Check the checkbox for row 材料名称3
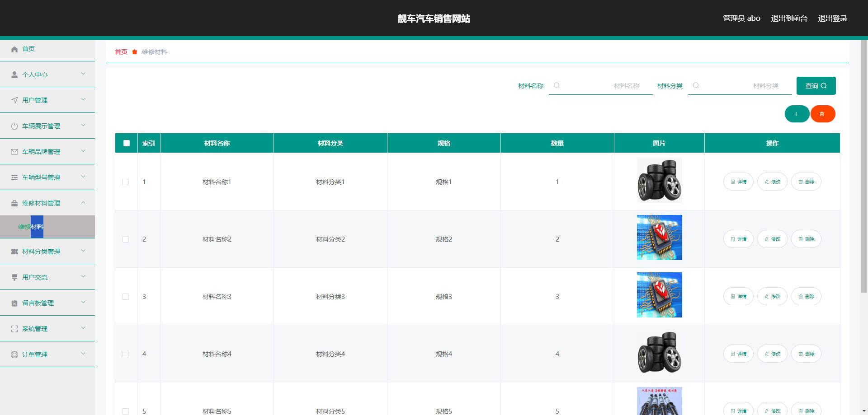868x415 pixels. [126, 297]
